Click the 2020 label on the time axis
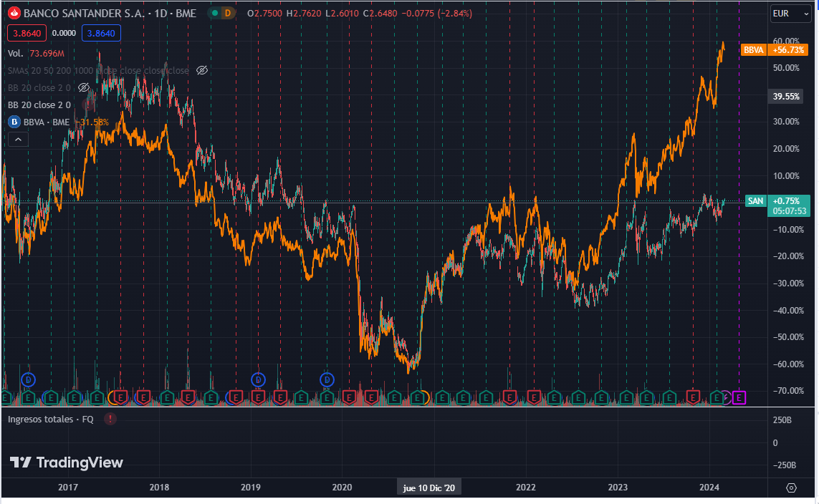 pos(342,488)
